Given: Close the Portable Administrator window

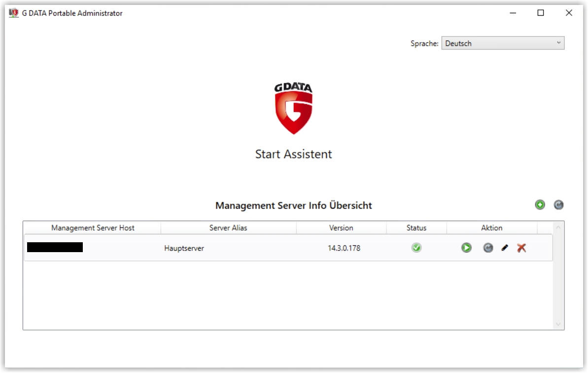Looking at the screenshot, I should pyautogui.click(x=569, y=13).
